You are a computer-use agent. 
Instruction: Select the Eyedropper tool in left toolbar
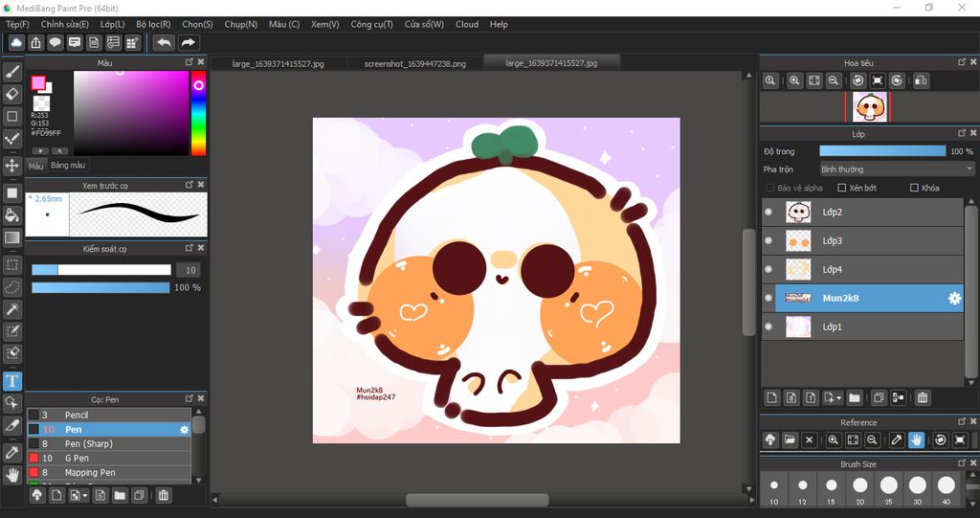[x=11, y=452]
